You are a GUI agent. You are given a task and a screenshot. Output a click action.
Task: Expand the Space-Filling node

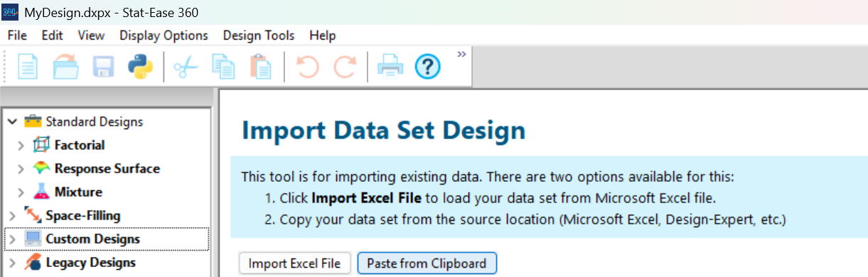point(13,215)
